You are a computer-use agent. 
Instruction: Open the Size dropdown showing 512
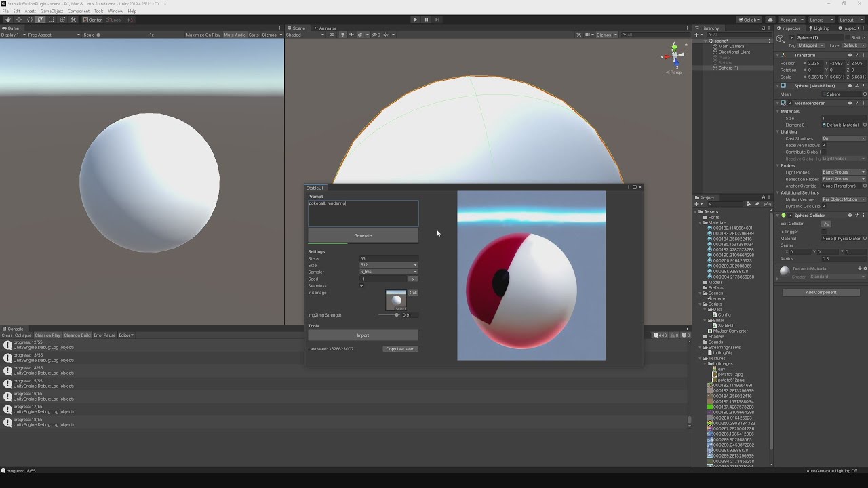[389, 265]
